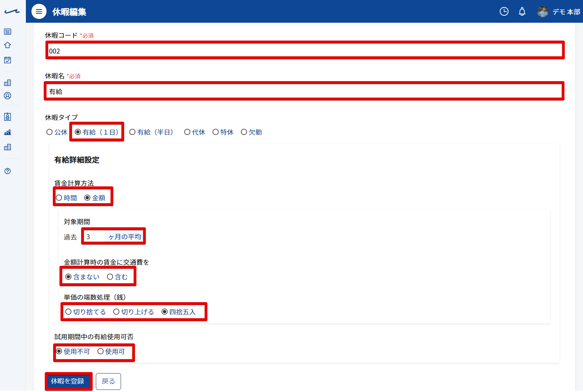Click the 休暇名 input field
Screen dimensions: 583x392
[x=304, y=91]
